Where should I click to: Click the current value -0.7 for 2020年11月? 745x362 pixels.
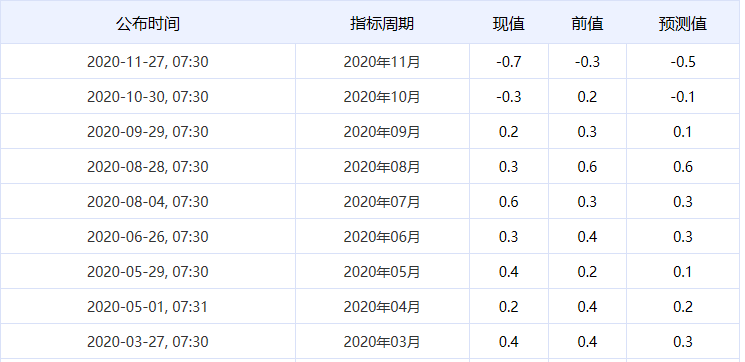pos(508,62)
